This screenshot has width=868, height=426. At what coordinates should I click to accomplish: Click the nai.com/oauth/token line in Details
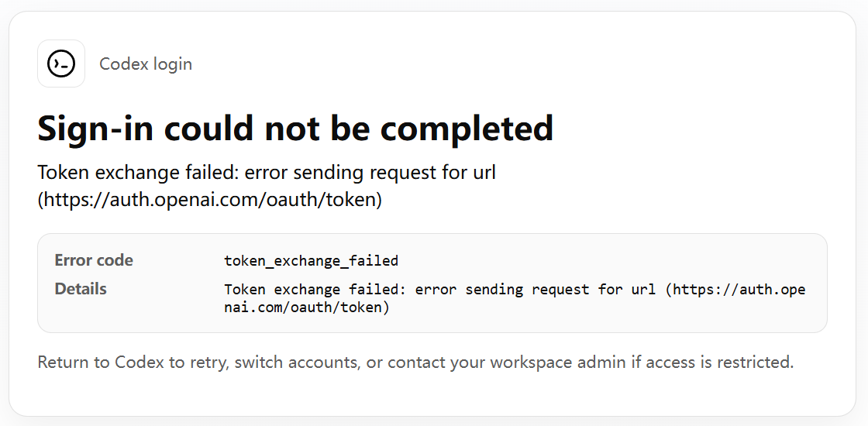(307, 307)
